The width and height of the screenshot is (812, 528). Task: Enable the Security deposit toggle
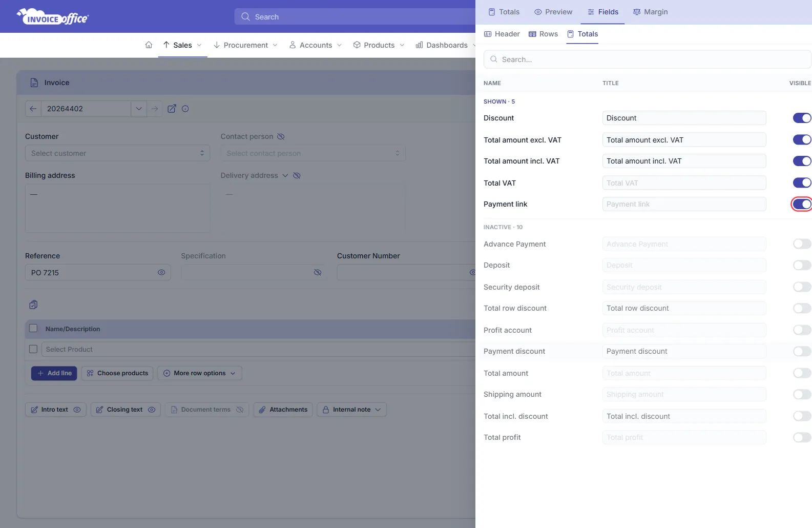click(x=802, y=287)
